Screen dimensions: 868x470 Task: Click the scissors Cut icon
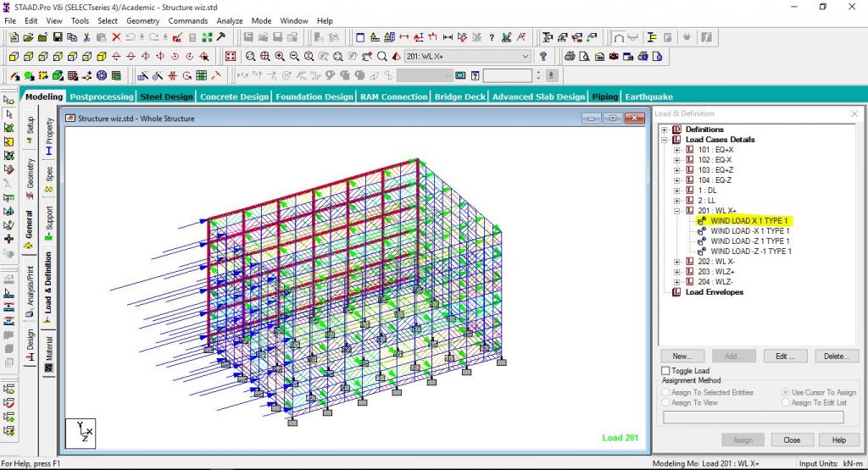tap(87, 37)
